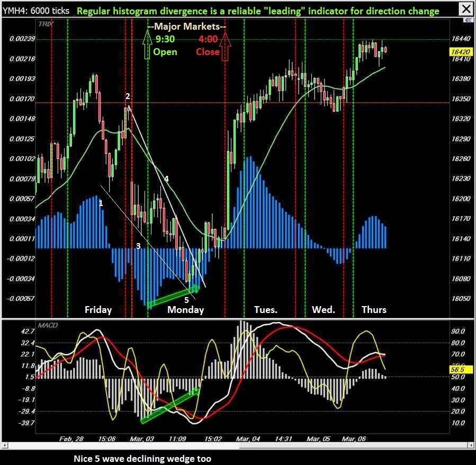Click the 'Monday' day label
Viewport: 476px width, 465px height.
click(x=186, y=310)
